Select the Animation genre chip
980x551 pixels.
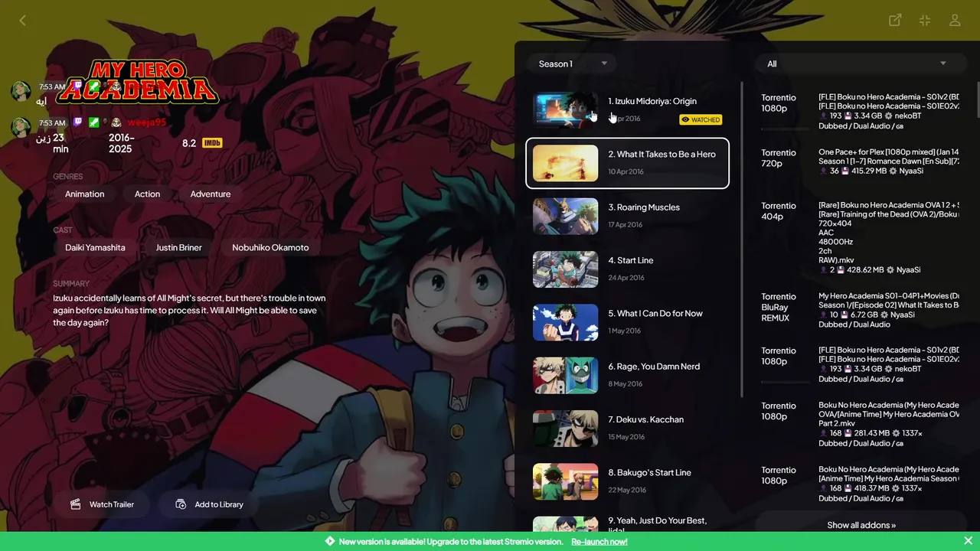84,194
